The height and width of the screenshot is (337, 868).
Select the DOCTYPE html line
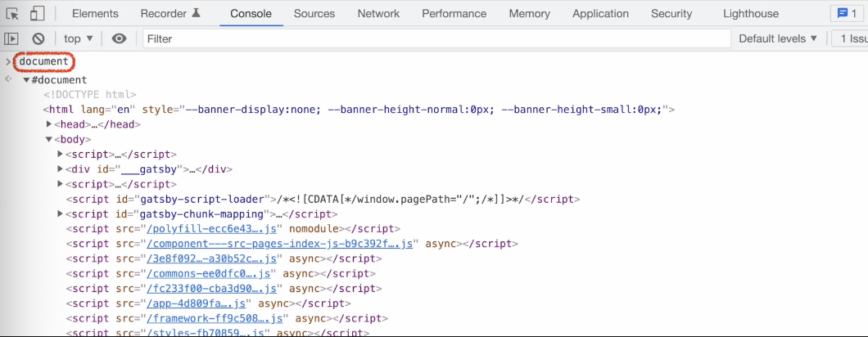coord(90,95)
